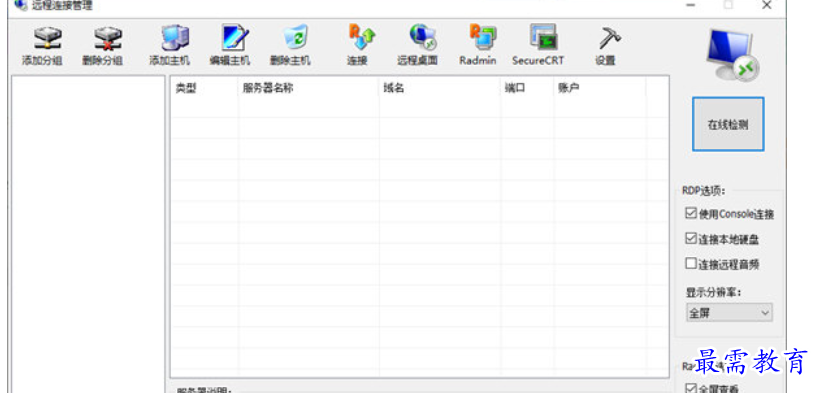The height and width of the screenshot is (393, 816).
Task: Close the 远程连接管理 window
Action: coord(767,5)
